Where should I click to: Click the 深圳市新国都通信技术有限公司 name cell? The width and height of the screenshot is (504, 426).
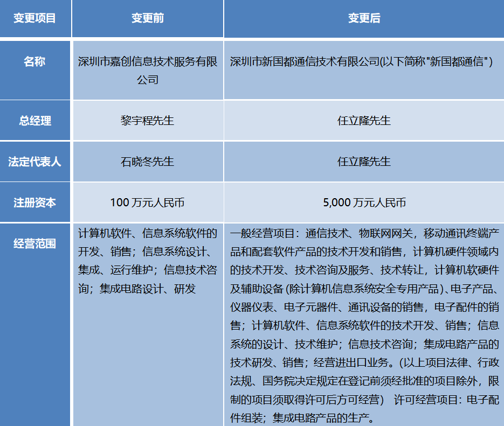(364, 70)
